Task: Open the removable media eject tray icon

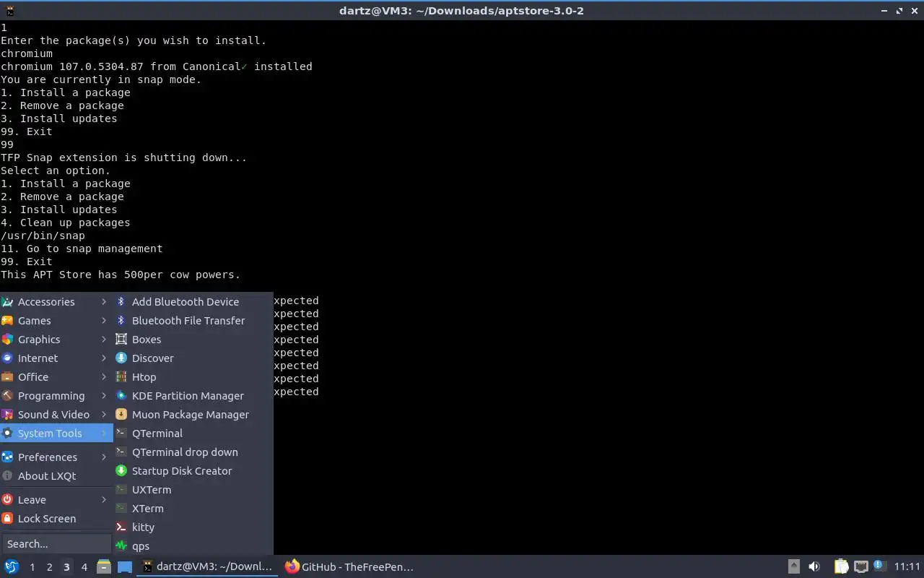Action: pos(794,566)
